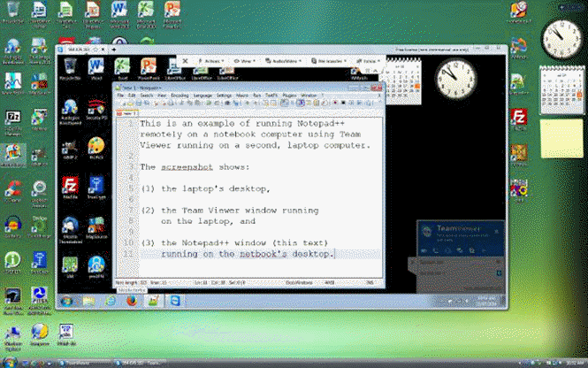The width and height of the screenshot is (588, 368).
Task: Click the Word icon on the remote desktop
Action: click(94, 69)
